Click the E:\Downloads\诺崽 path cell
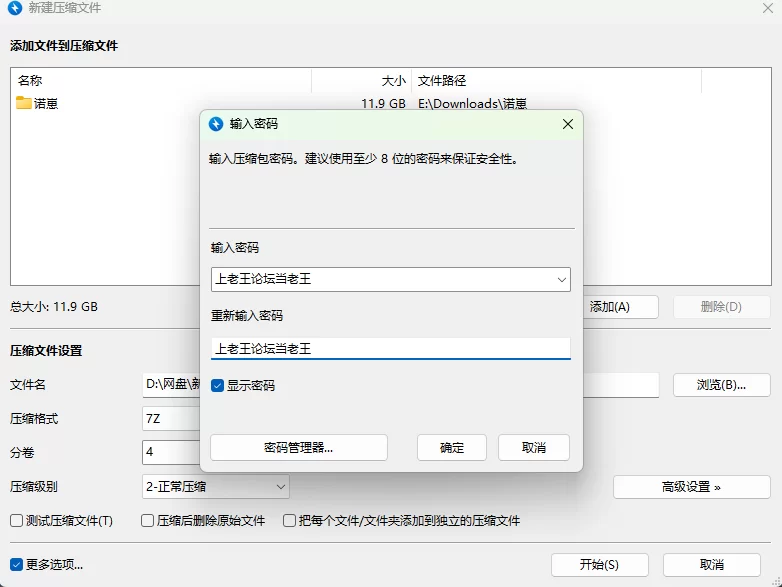782x587 pixels. [472, 103]
